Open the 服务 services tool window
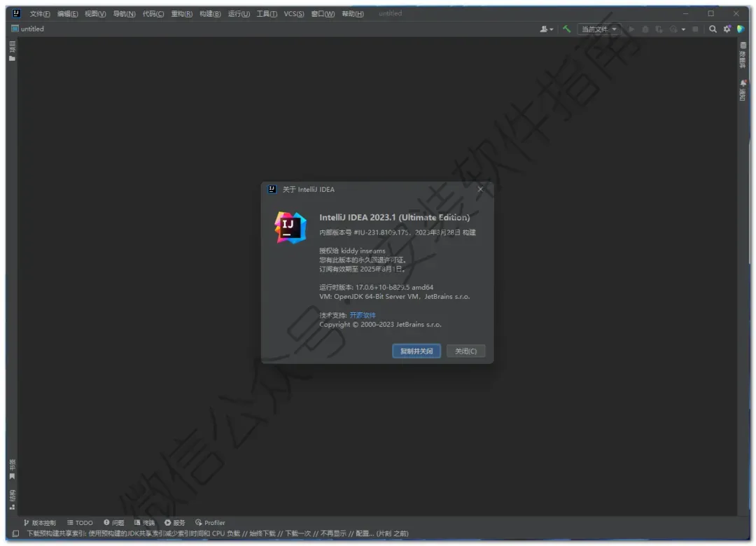This screenshot has width=756, height=546. pyautogui.click(x=174, y=523)
